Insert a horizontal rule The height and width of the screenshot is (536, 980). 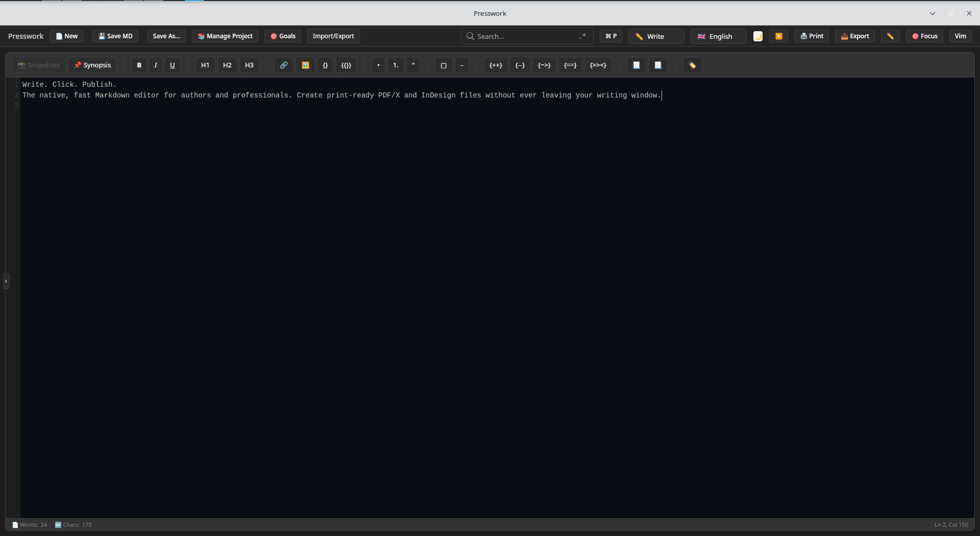coord(461,65)
